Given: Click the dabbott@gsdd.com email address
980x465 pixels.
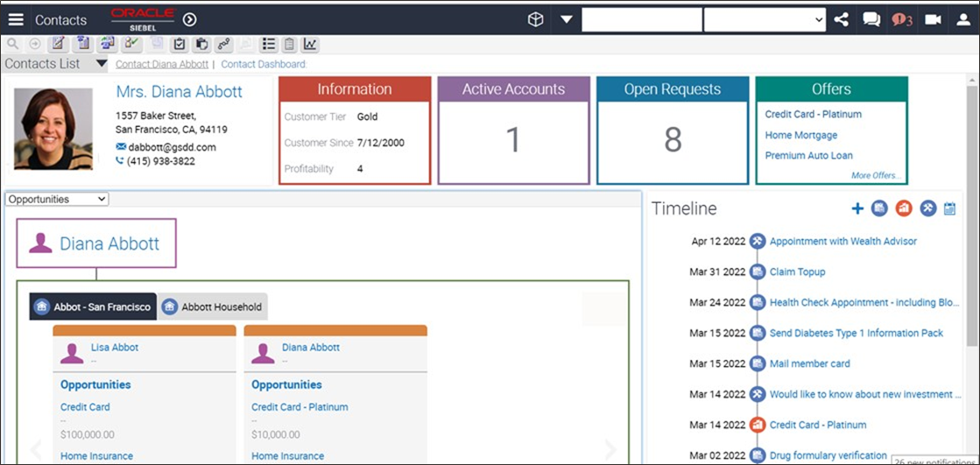Looking at the screenshot, I should pyautogui.click(x=172, y=147).
